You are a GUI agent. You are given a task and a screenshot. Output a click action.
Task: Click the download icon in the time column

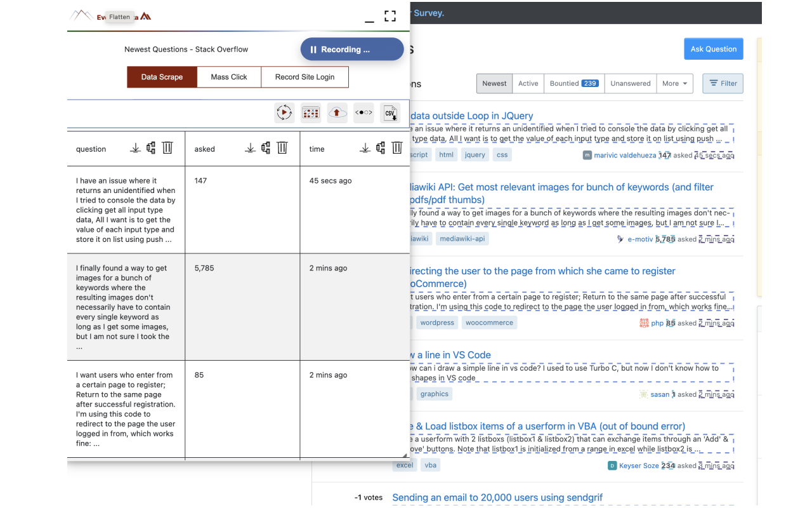click(365, 147)
